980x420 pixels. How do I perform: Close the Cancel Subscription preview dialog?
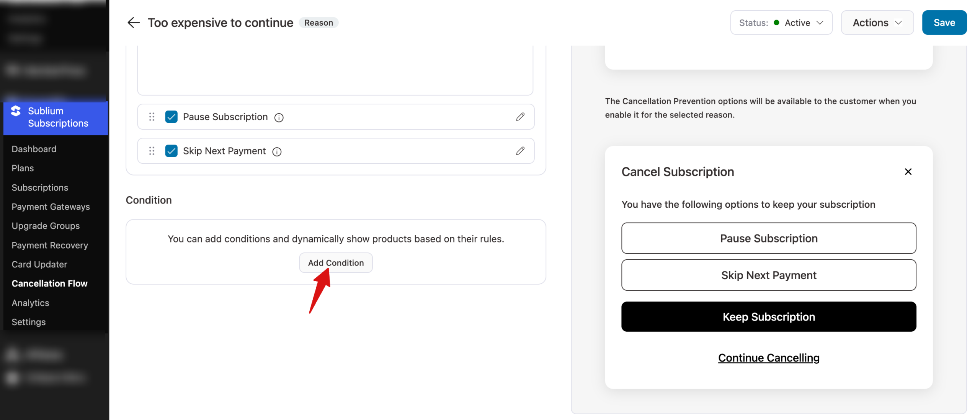coord(908,172)
